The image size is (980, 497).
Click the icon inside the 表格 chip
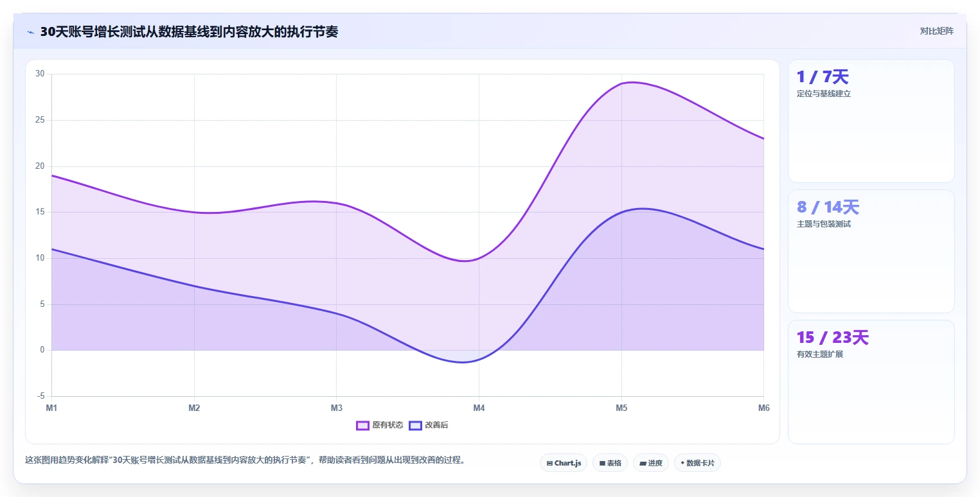[x=602, y=463]
